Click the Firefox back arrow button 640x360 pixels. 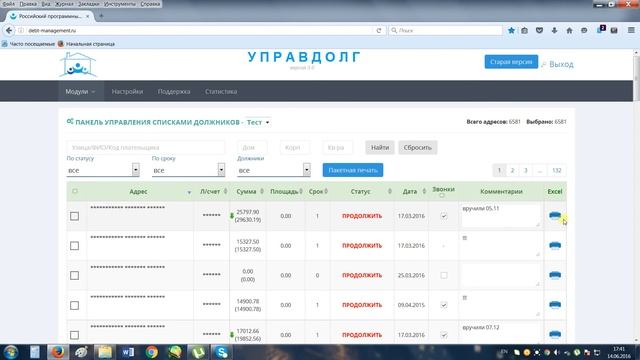click(9, 31)
